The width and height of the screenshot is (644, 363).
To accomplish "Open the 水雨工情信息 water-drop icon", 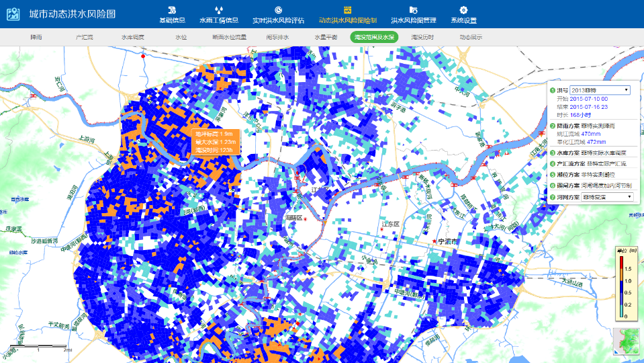I will (218, 9).
